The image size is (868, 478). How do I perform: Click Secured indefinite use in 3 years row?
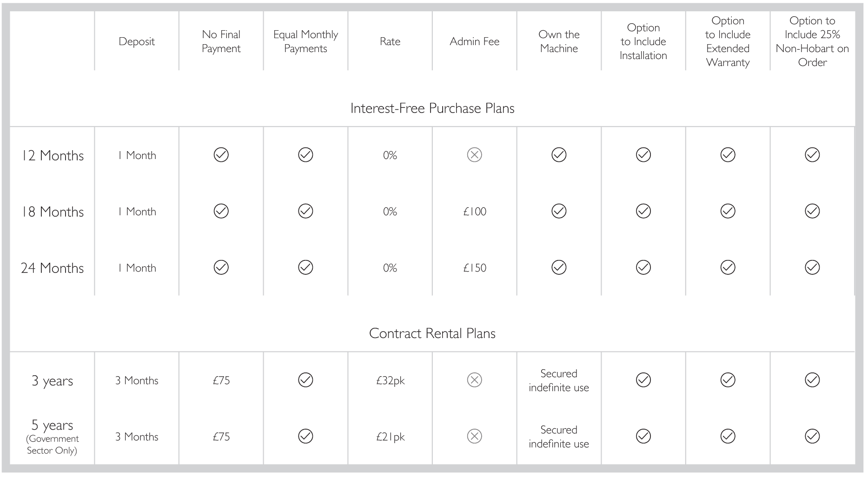coord(559,380)
